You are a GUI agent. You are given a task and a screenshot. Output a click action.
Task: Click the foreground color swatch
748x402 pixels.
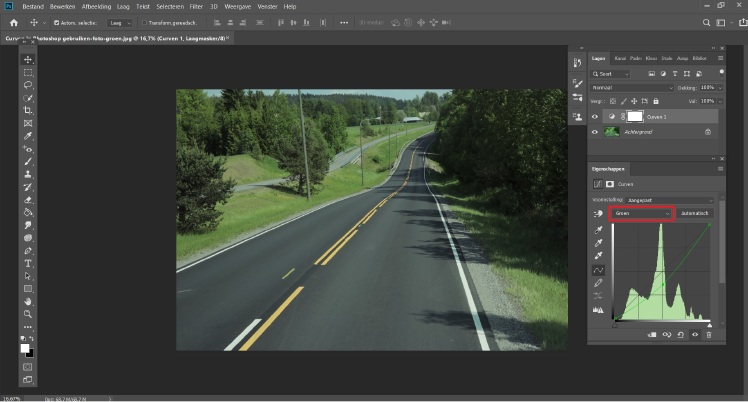(x=25, y=349)
